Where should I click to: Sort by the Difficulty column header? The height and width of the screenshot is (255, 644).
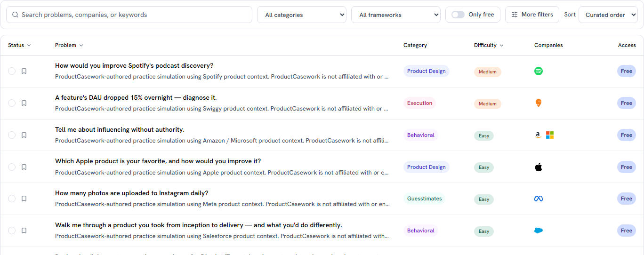(489, 45)
